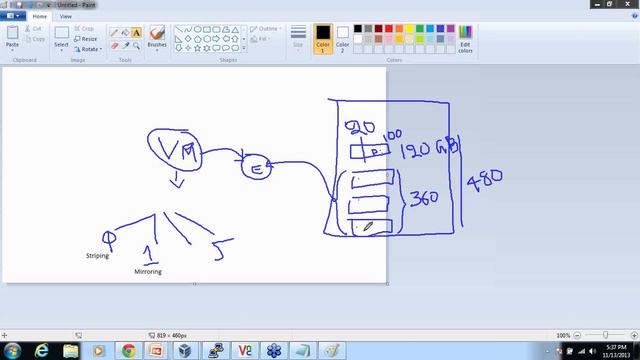Select the Eraser tool
The width and height of the screenshot is (640, 360).
(115, 45)
